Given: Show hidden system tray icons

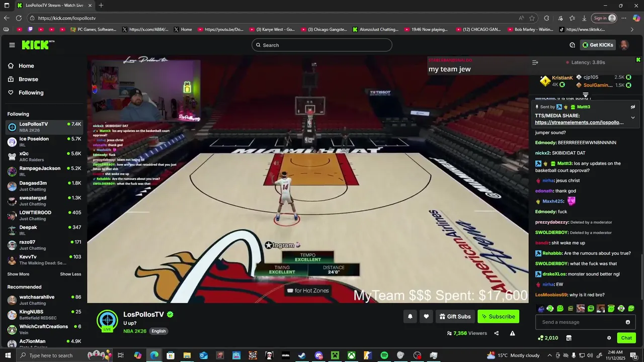Looking at the screenshot, I should [550, 355].
